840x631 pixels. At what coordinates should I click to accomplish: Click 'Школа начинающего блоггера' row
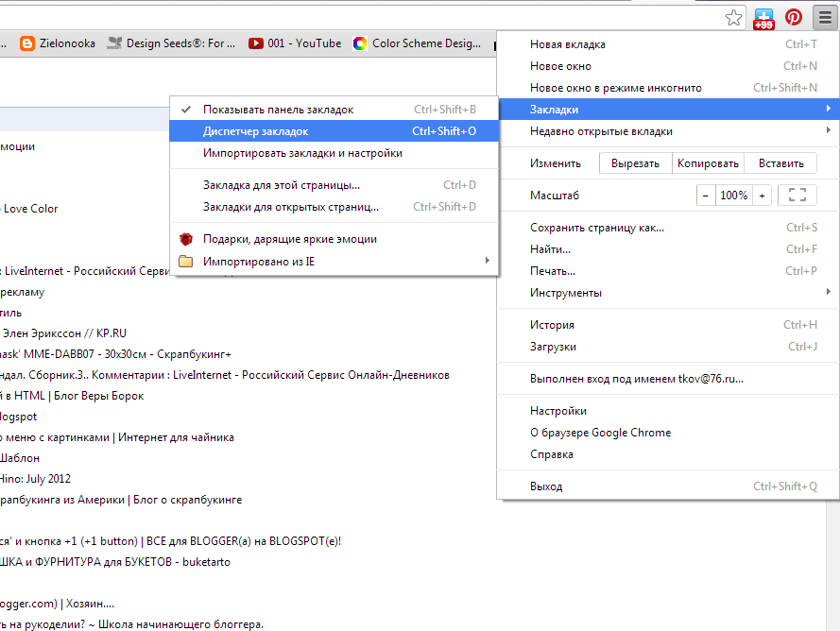pos(131,624)
